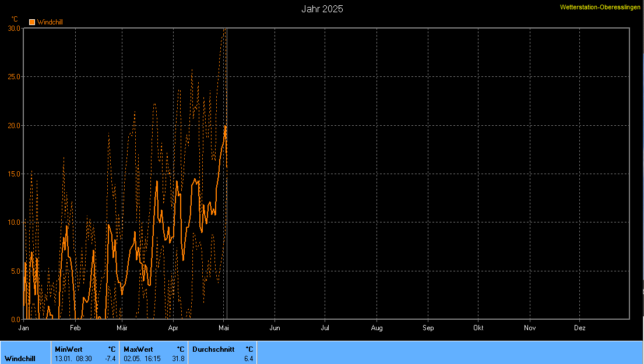This screenshot has height=364, width=644.
Task: Click the 25.0 y-axis value
Action: [x=14, y=77]
